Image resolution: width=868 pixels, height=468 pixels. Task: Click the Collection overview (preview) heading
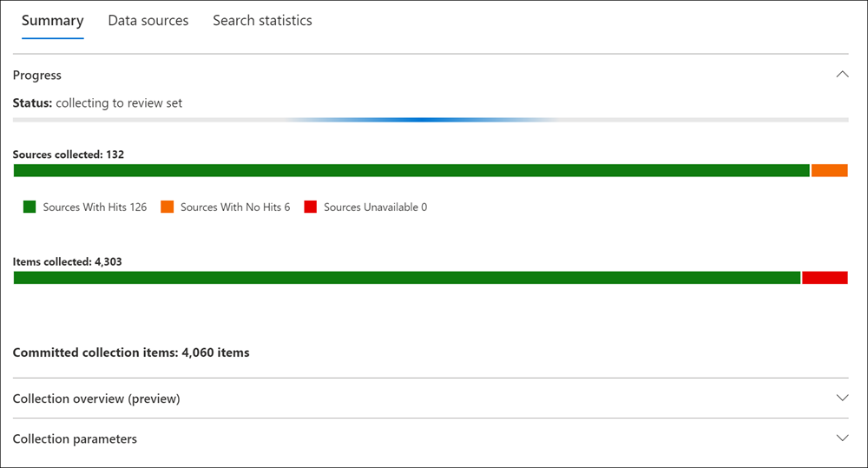pyautogui.click(x=96, y=399)
